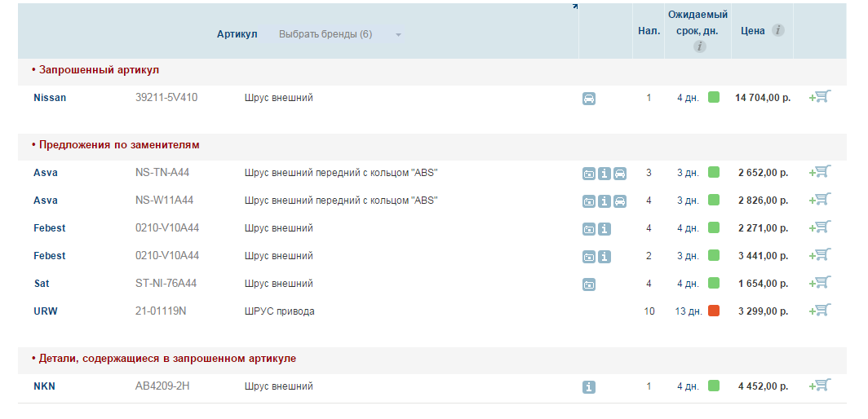Click Запрошенный артикул section heading

coord(99,70)
